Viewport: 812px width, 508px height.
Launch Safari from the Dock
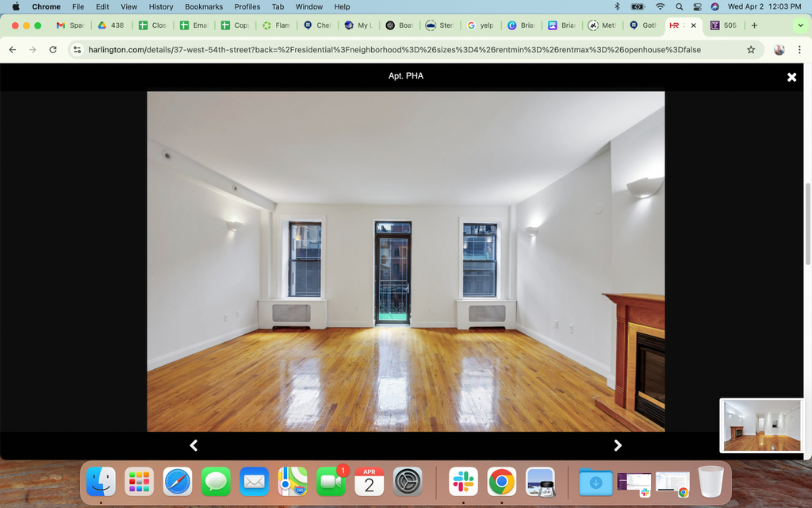coord(178,482)
